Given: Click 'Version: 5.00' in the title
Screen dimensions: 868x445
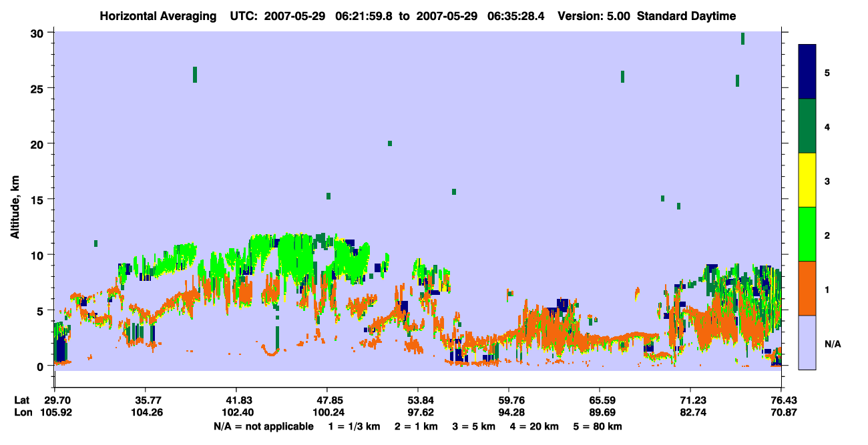Looking at the screenshot, I should coord(593,16).
